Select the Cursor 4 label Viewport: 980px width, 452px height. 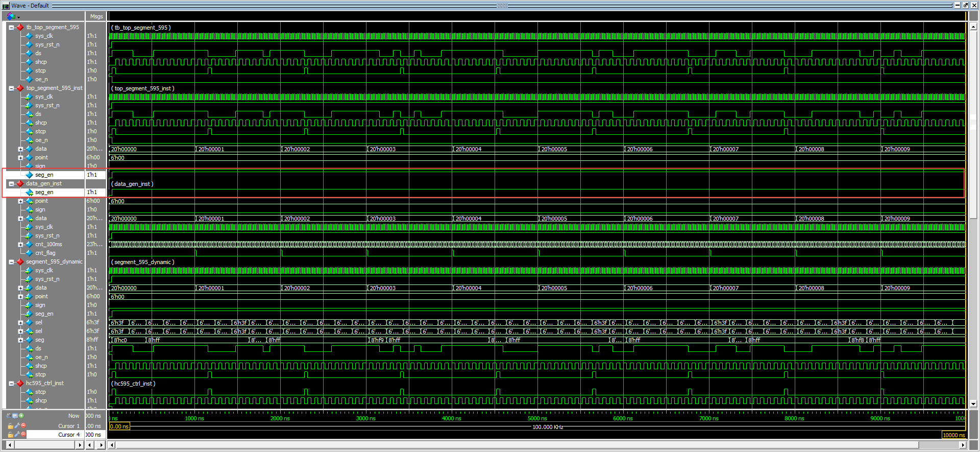(x=69, y=435)
